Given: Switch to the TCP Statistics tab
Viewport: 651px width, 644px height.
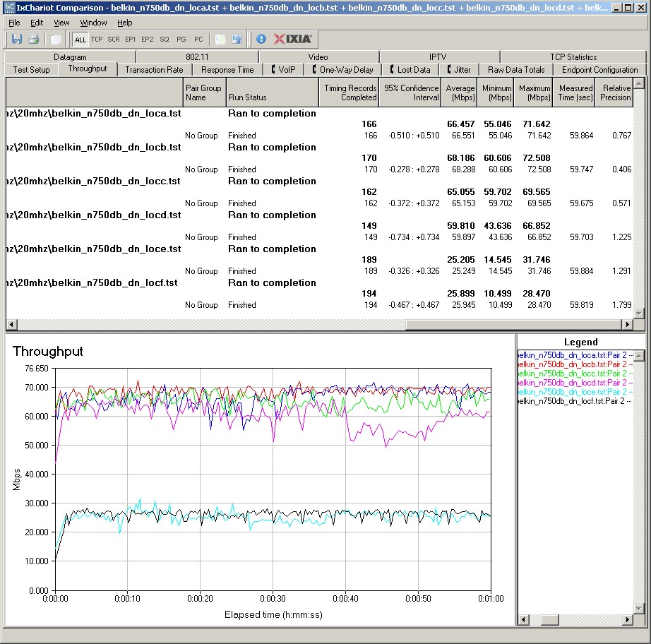Looking at the screenshot, I should (573, 57).
